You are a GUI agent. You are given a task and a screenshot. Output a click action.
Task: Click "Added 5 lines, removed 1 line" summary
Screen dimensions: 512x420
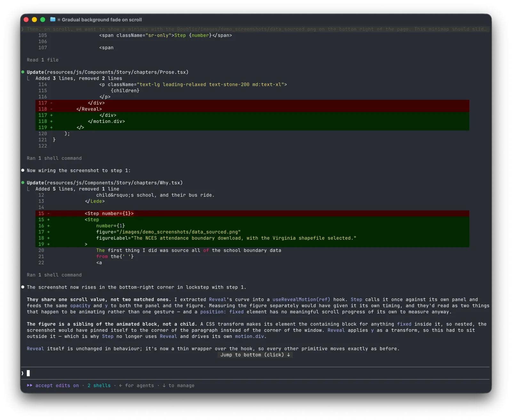[77, 189]
